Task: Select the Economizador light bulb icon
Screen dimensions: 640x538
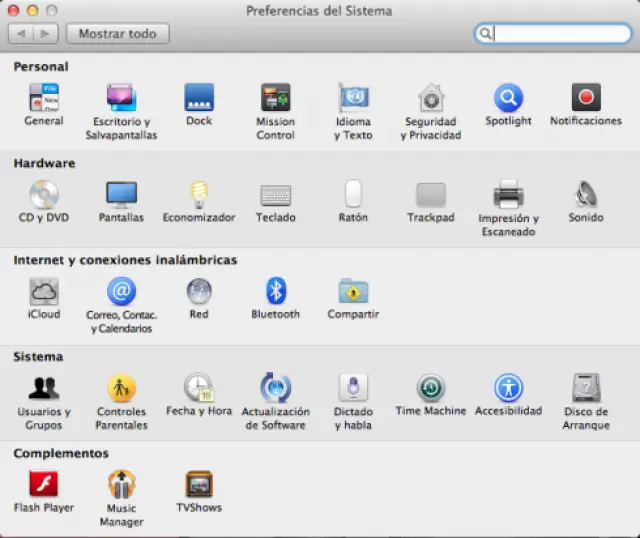Action: click(199, 194)
